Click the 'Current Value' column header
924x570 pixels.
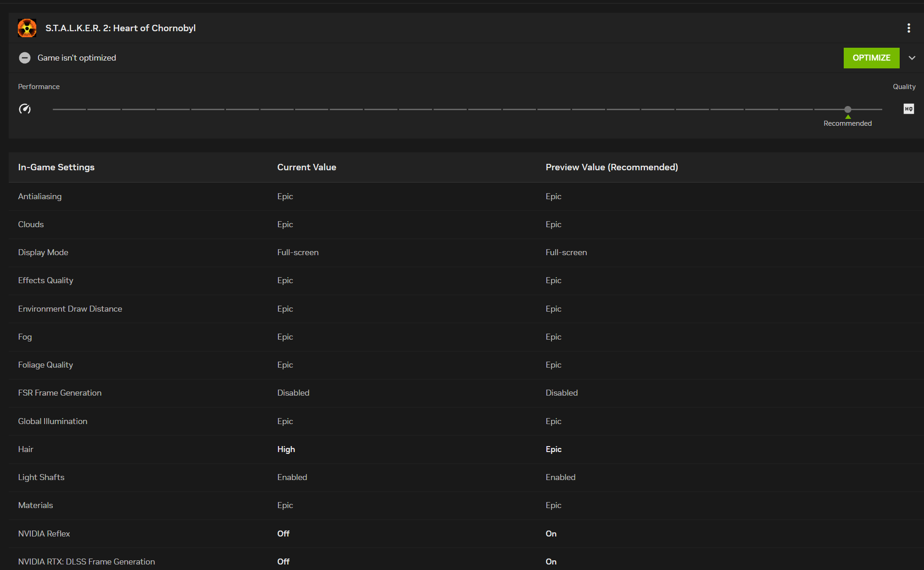[306, 167]
